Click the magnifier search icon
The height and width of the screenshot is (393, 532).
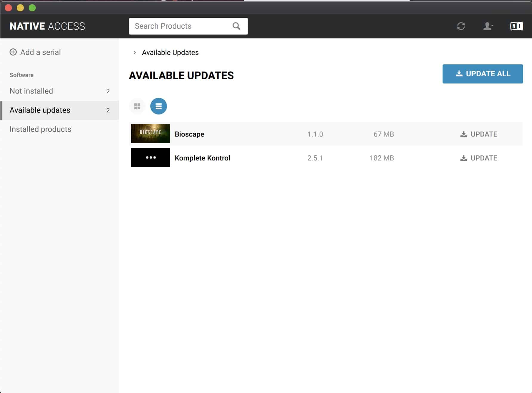pos(236,26)
